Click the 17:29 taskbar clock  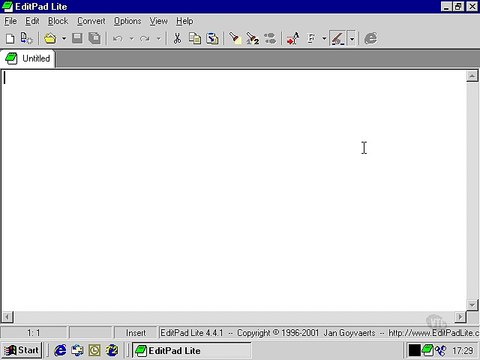(x=463, y=351)
